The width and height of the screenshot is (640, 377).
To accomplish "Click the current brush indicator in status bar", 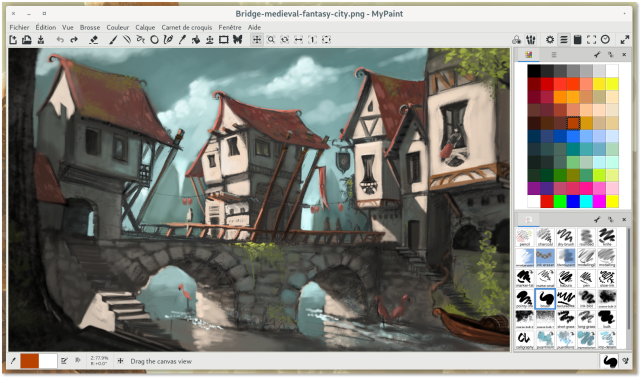I will pos(610,361).
